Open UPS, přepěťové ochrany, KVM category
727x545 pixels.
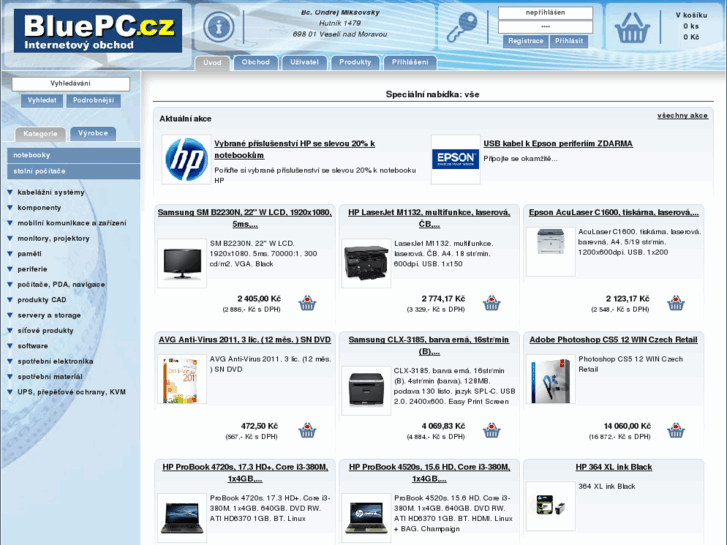coord(71,392)
